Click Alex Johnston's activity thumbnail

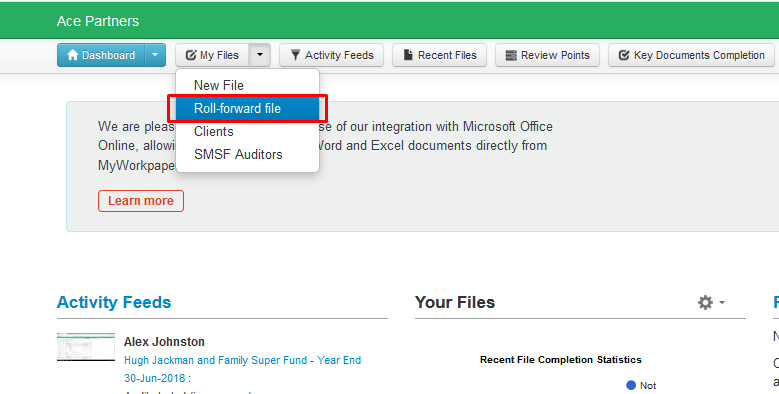tap(86, 347)
